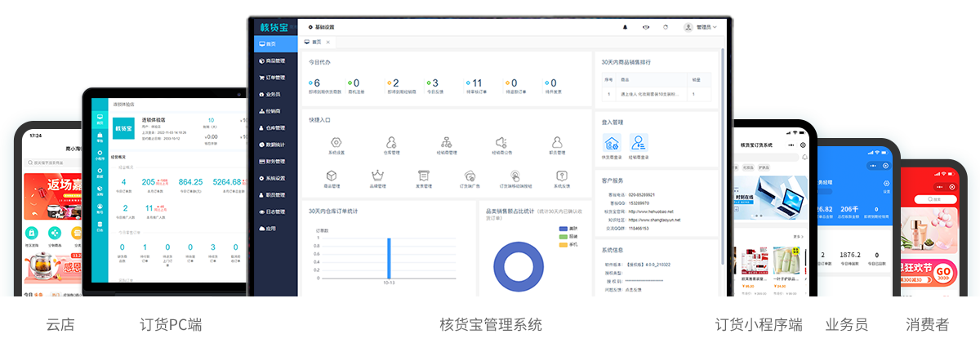
Task: Open 仓库管理 quick entry icon
Action: point(392,142)
